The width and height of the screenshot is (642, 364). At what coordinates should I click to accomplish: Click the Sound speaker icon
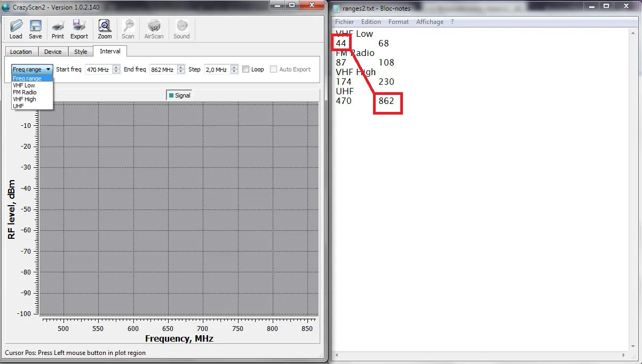(181, 29)
